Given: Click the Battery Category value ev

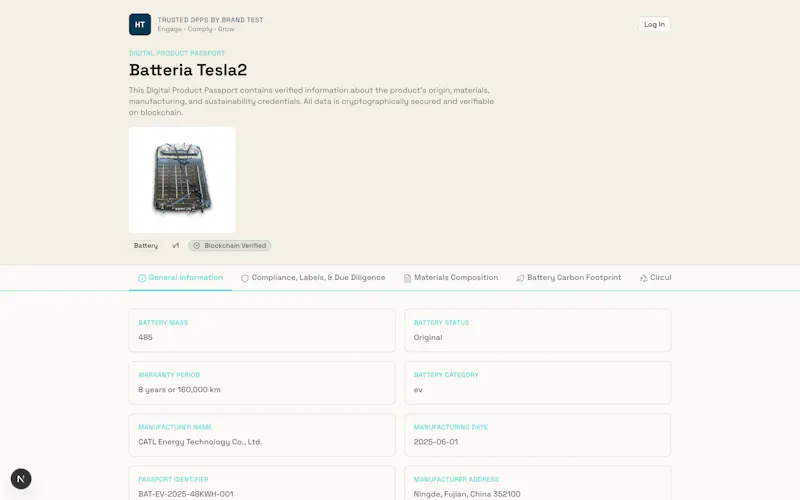Looking at the screenshot, I should tap(418, 390).
